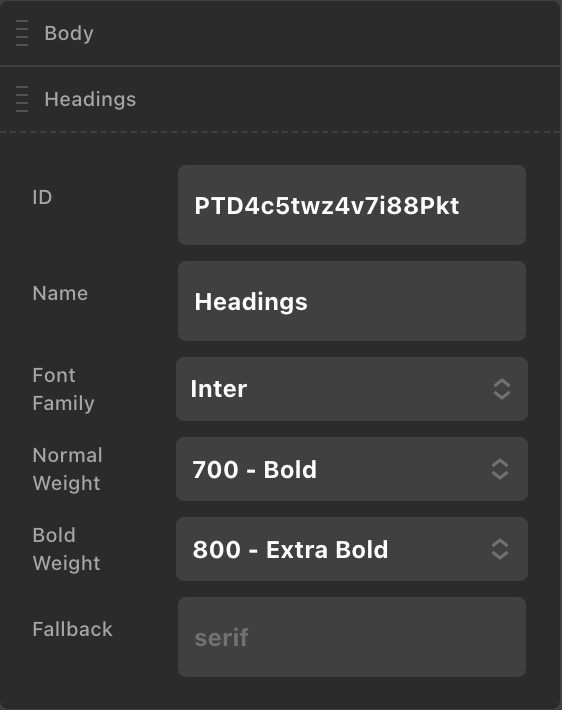Screen dimensions: 562x710
Task: Open the Inter font family dropdown
Action: pos(352,389)
